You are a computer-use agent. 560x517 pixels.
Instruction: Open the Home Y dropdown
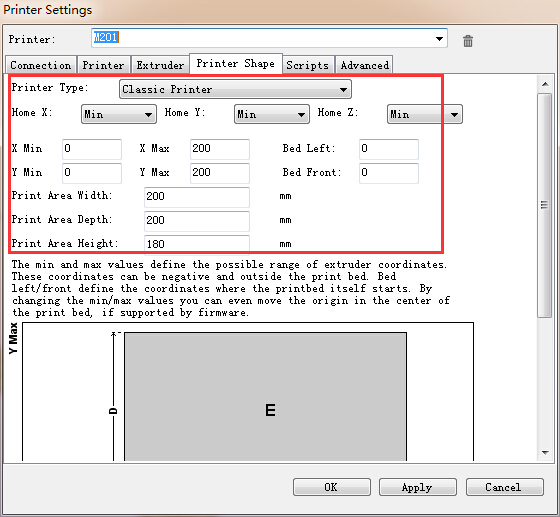pyautogui.click(x=272, y=114)
